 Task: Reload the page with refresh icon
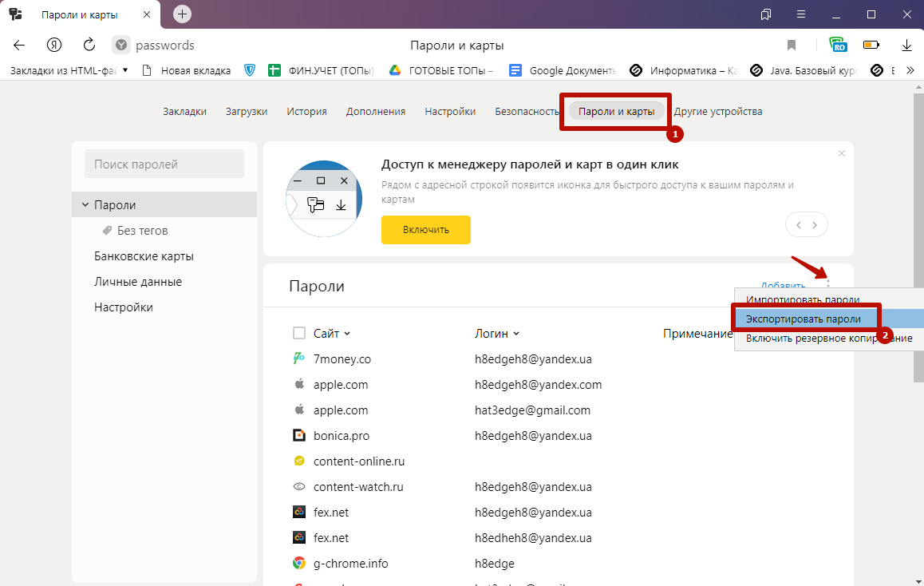[x=89, y=45]
